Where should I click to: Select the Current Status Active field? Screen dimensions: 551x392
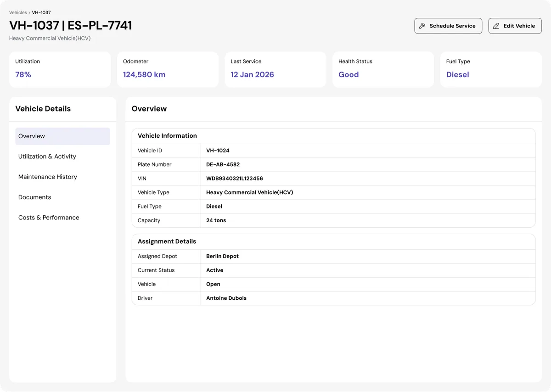(214, 270)
